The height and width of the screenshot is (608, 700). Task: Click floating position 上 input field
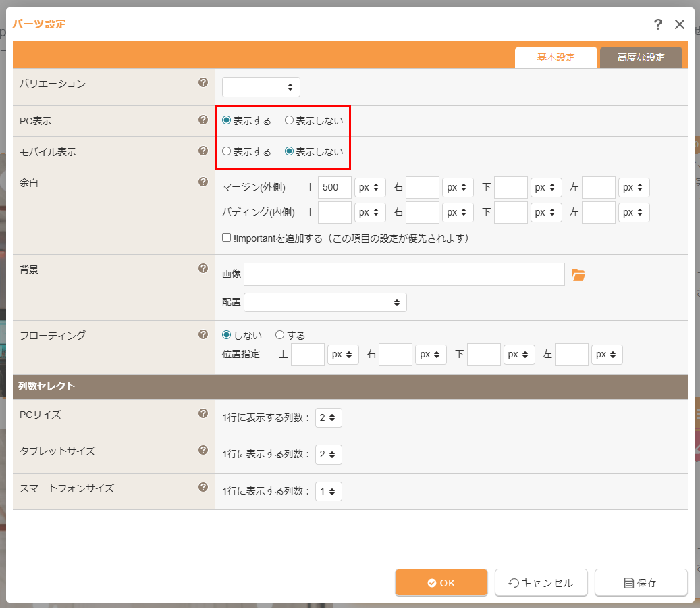[x=308, y=354]
